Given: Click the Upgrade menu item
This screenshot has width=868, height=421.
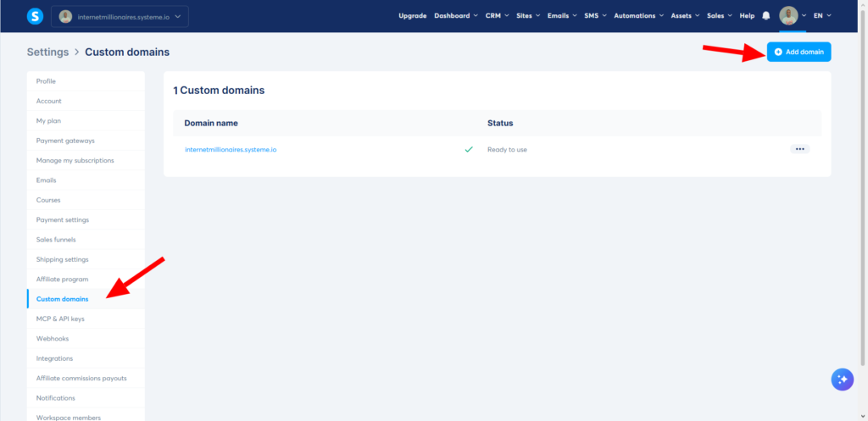Looking at the screenshot, I should 413,16.
